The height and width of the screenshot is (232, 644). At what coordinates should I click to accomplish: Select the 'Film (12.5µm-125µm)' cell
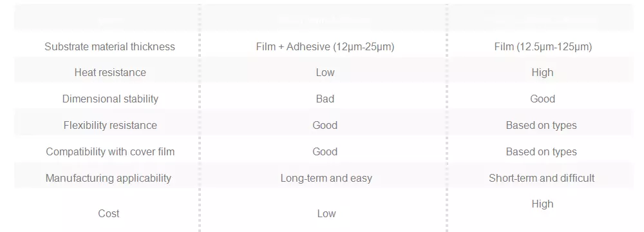pos(543,46)
